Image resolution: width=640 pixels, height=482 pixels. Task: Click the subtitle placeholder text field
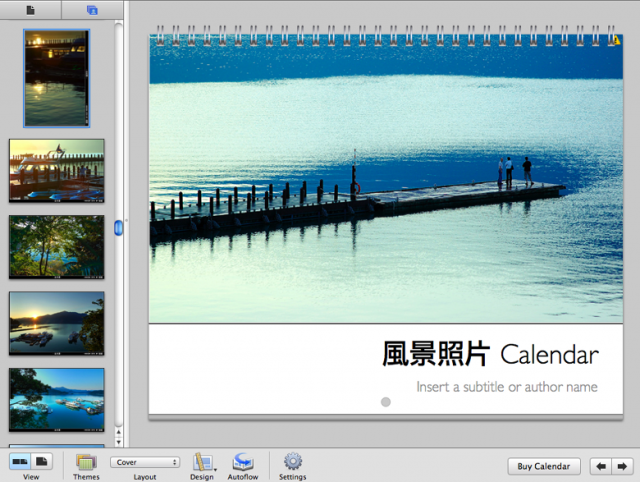click(x=507, y=386)
